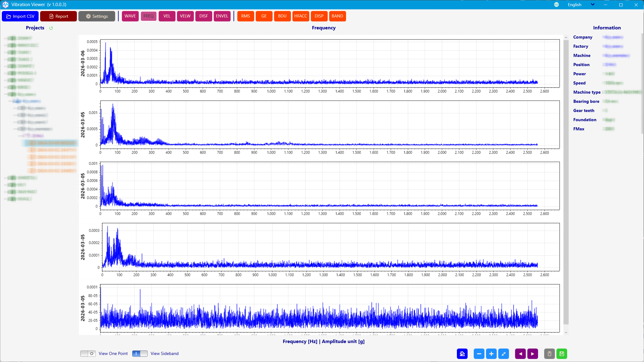The image size is (644, 362).
Task: Click the globe language icon
Action: point(556,5)
